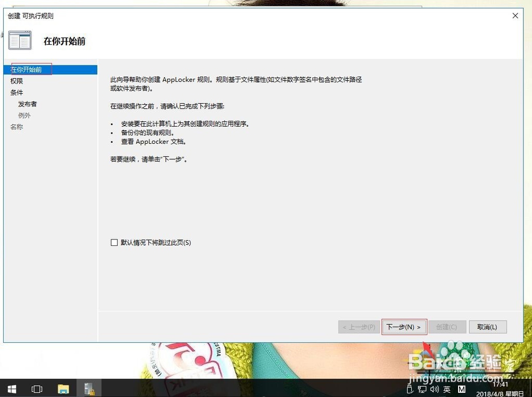Open Task View from taskbar
This screenshot has height=397, width=532.
36,388
